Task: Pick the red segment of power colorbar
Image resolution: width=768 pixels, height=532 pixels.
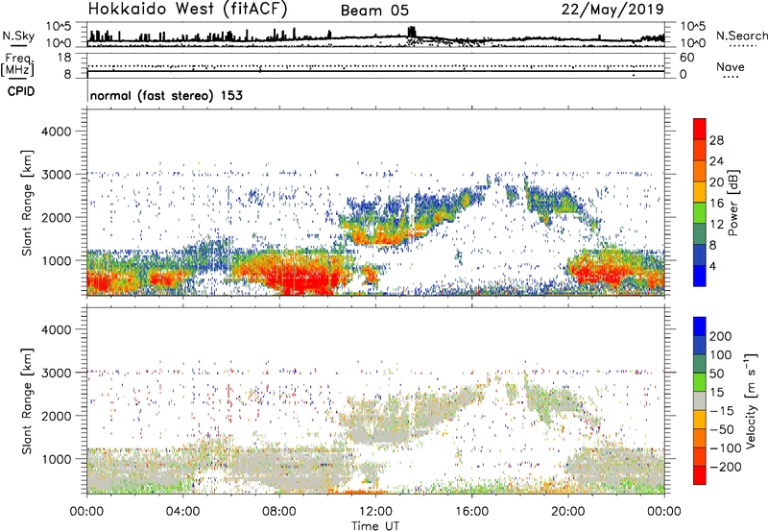Action: [x=700, y=129]
